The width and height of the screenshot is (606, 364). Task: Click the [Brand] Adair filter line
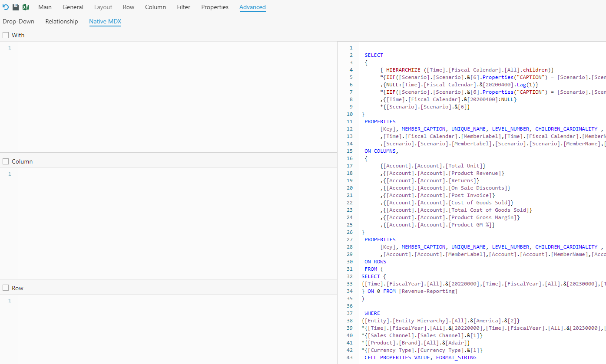(x=416, y=343)
